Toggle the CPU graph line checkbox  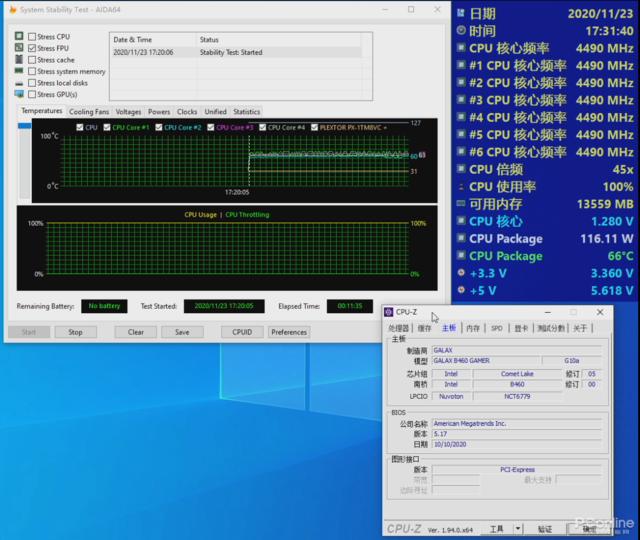point(80,127)
